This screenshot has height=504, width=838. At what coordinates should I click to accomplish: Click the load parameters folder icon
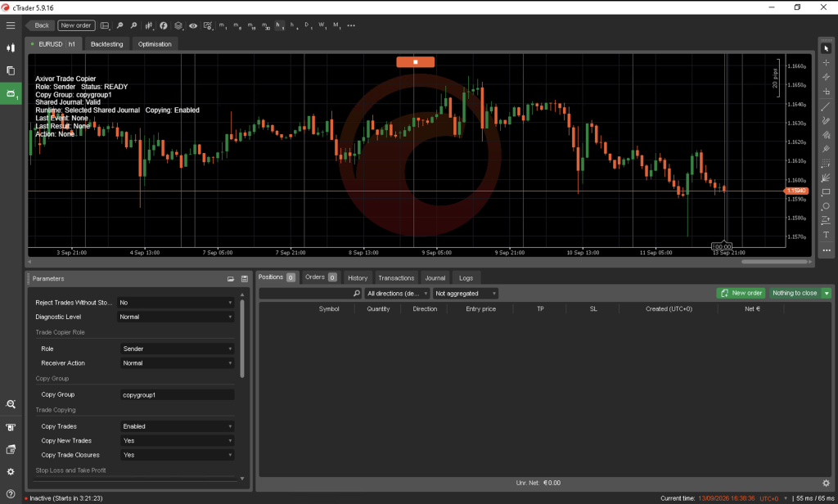pos(230,278)
